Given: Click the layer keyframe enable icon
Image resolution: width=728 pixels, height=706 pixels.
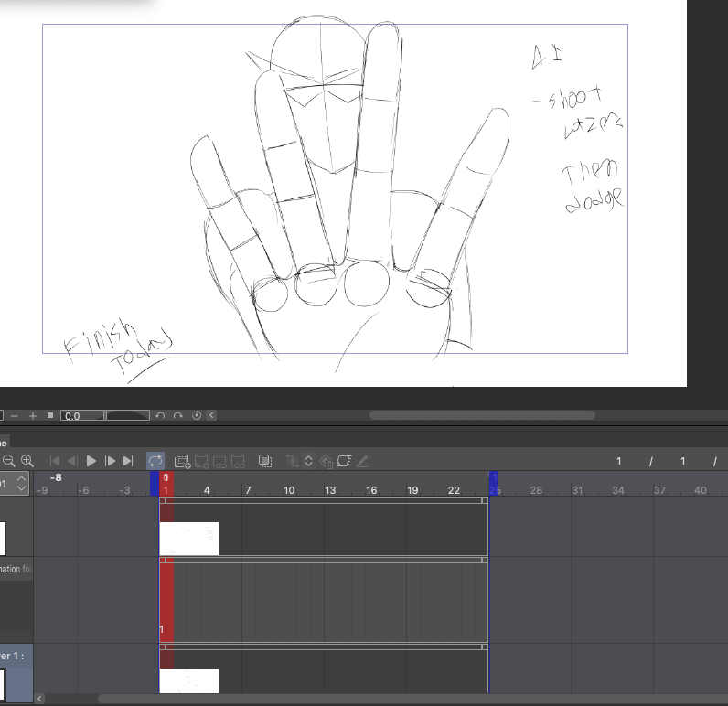Looking at the screenshot, I should coord(344,461).
